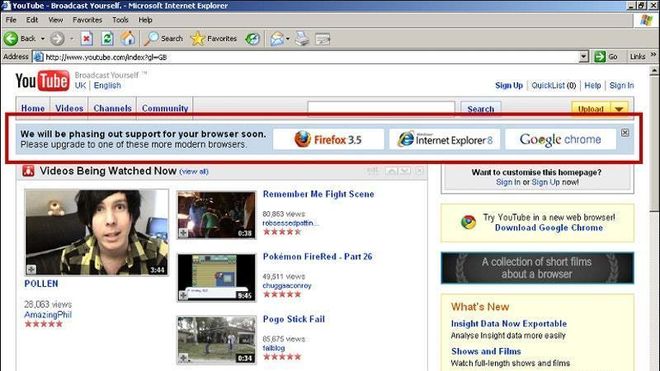Choose the Internet Explorer 8 button

pyautogui.click(x=444, y=139)
